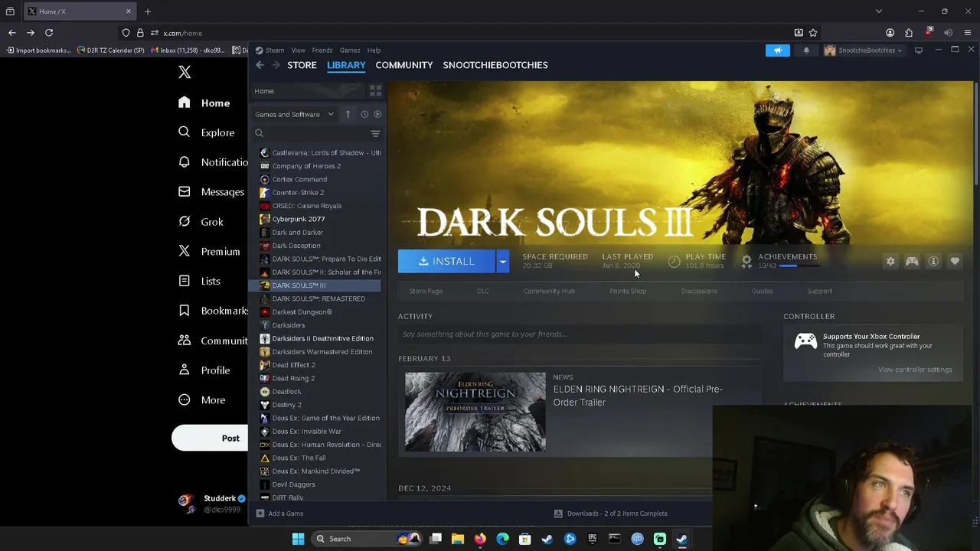This screenshot has height=551, width=980.
Task: Toggle sort by recent activity clock
Action: pyautogui.click(x=364, y=114)
